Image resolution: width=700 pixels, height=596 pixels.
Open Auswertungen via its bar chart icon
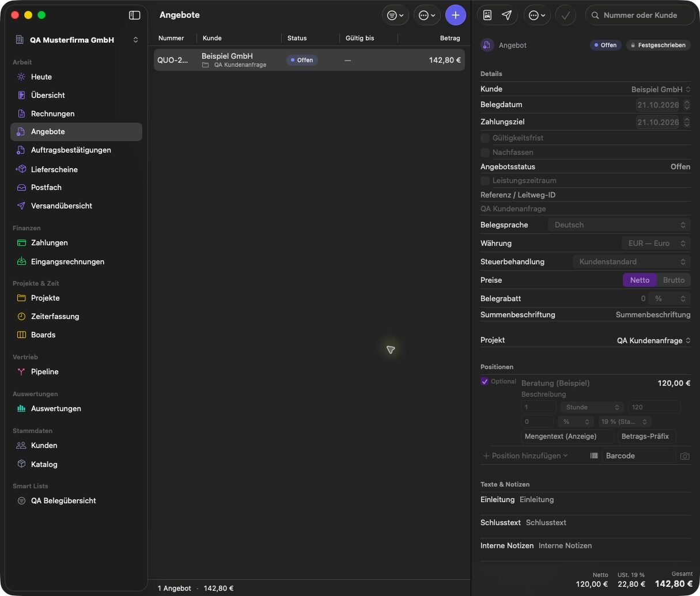[x=21, y=408]
